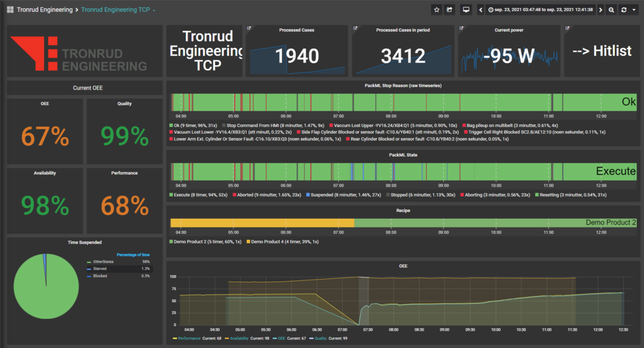Toggle Demo Product 2 recipe legend entry
This screenshot has width=644, height=348.
[205, 242]
